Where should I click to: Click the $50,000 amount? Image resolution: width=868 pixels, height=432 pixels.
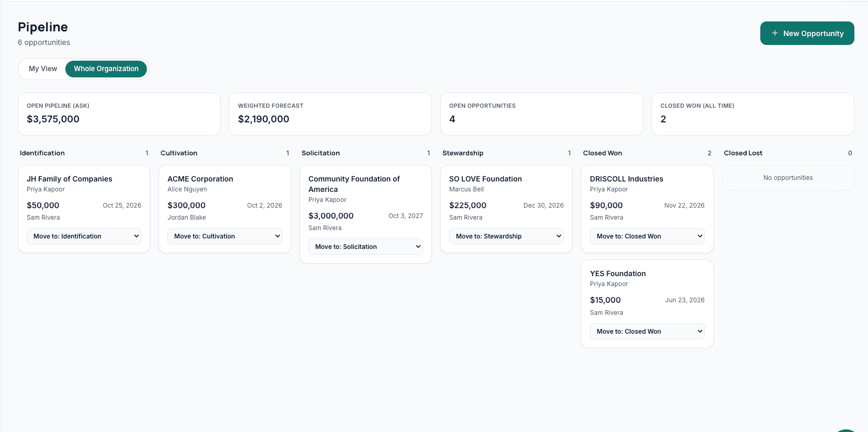point(43,205)
